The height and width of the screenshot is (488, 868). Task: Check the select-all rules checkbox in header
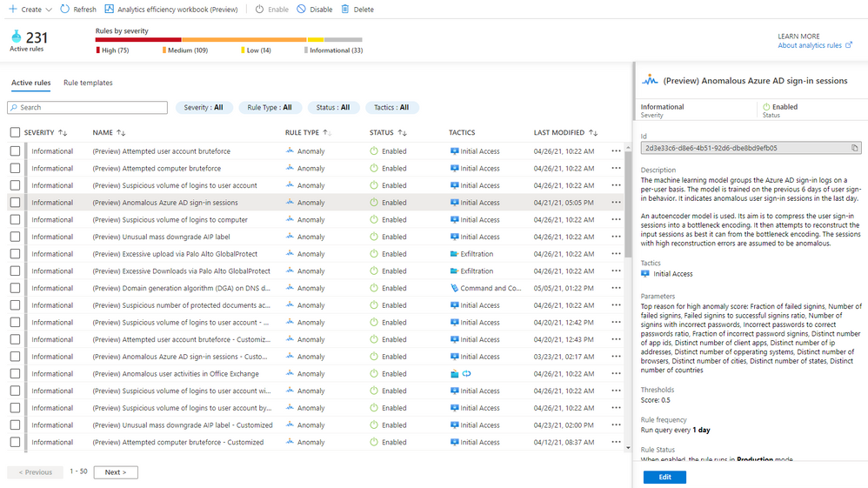pyautogui.click(x=15, y=133)
